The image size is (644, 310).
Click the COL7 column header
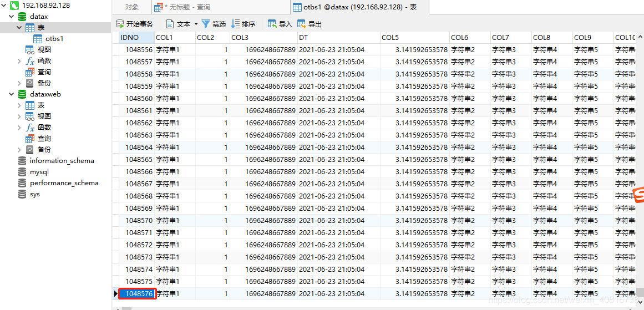[511, 37]
